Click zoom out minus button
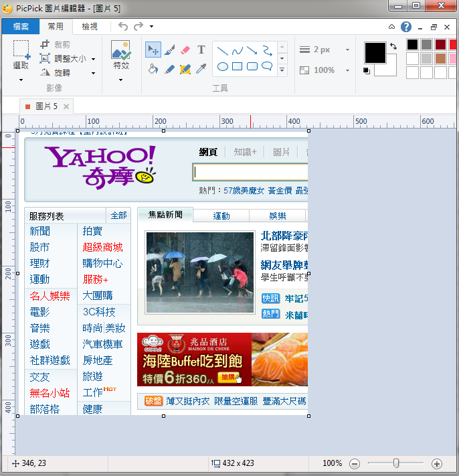Screen dimensions: 459x476 click(355, 463)
